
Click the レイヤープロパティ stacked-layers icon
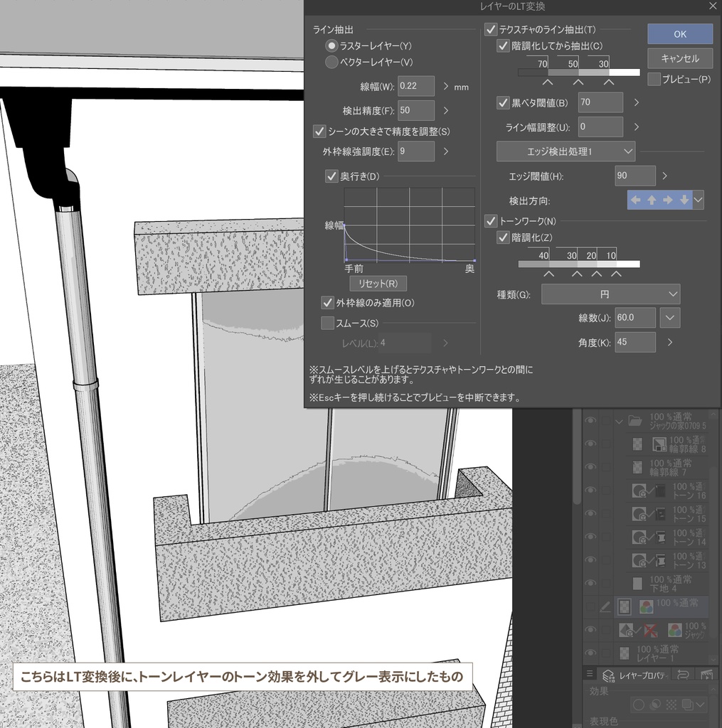click(x=608, y=675)
